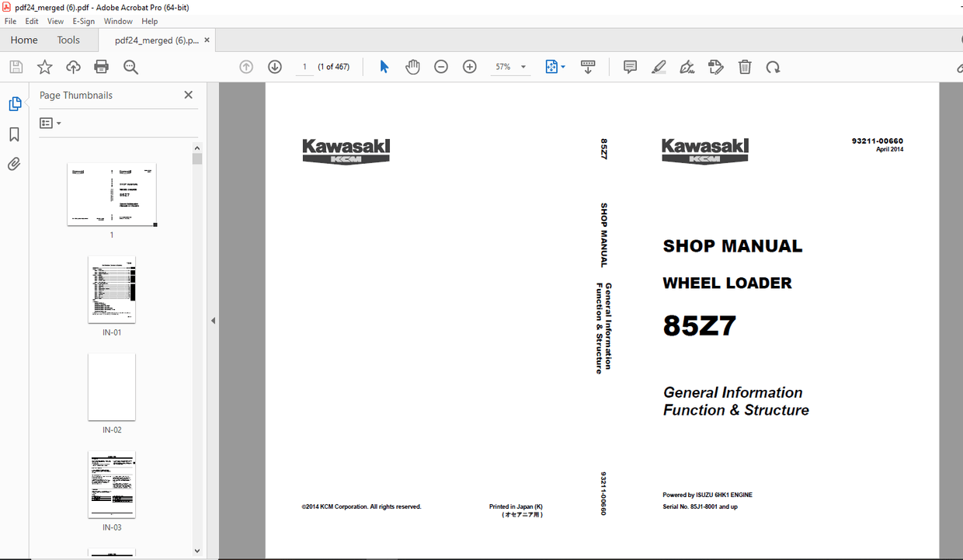The width and height of the screenshot is (963, 560).
Task: Add a sticky note comment
Action: pos(630,67)
